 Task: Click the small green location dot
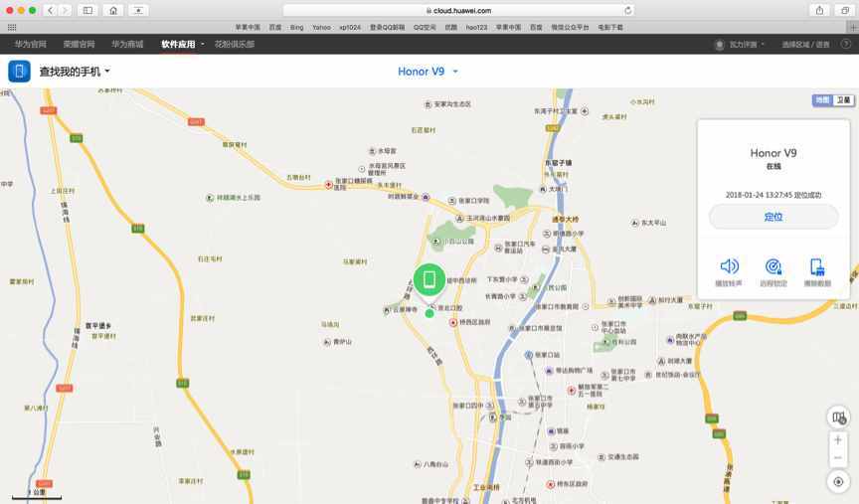coord(429,313)
